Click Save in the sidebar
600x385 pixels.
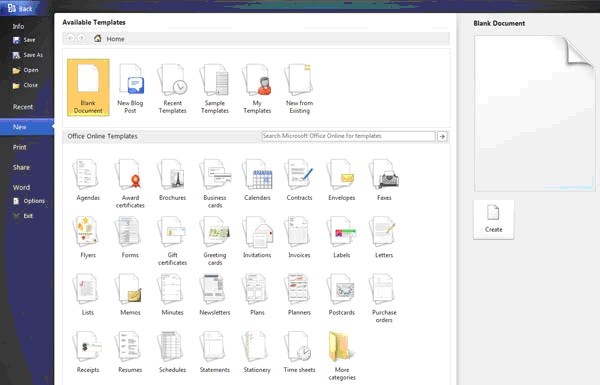pyautogui.click(x=24, y=40)
